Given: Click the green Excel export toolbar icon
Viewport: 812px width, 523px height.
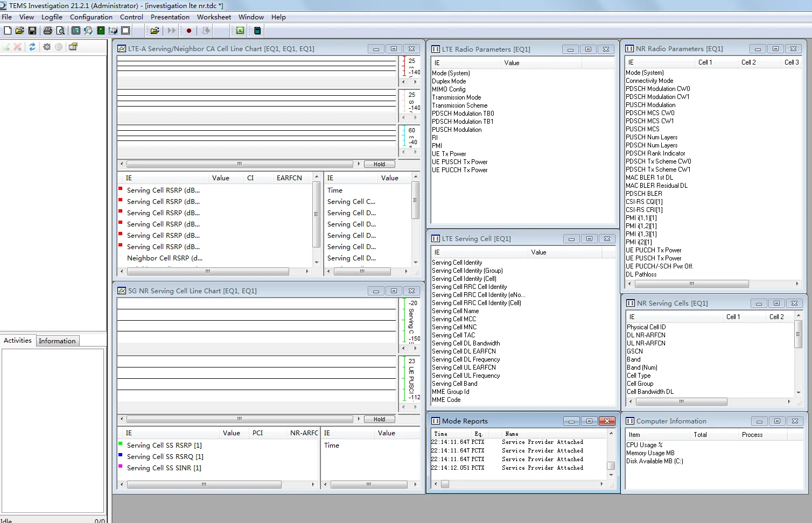Looking at the screenshot, I should [x=240, y=31].
